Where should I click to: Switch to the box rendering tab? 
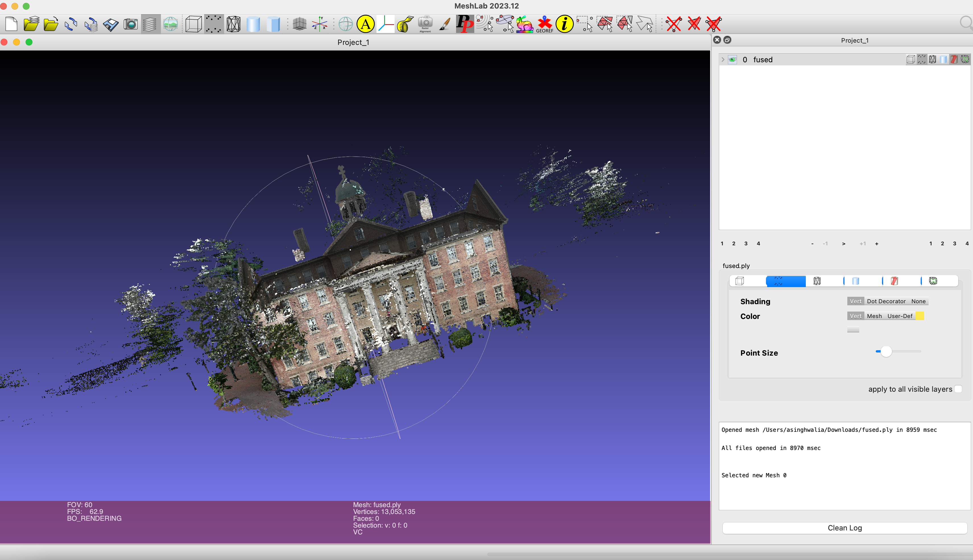point(740,281)
